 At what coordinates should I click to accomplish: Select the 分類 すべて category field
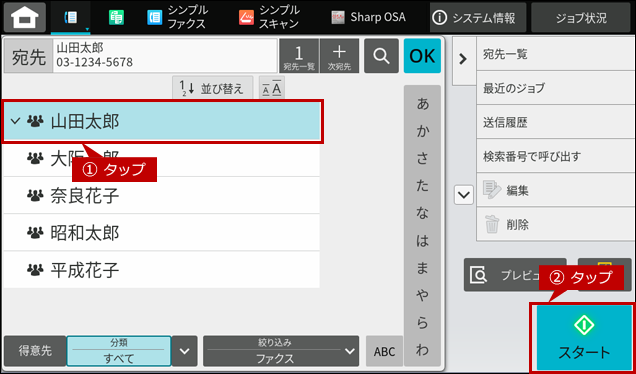tap(119, 351)
